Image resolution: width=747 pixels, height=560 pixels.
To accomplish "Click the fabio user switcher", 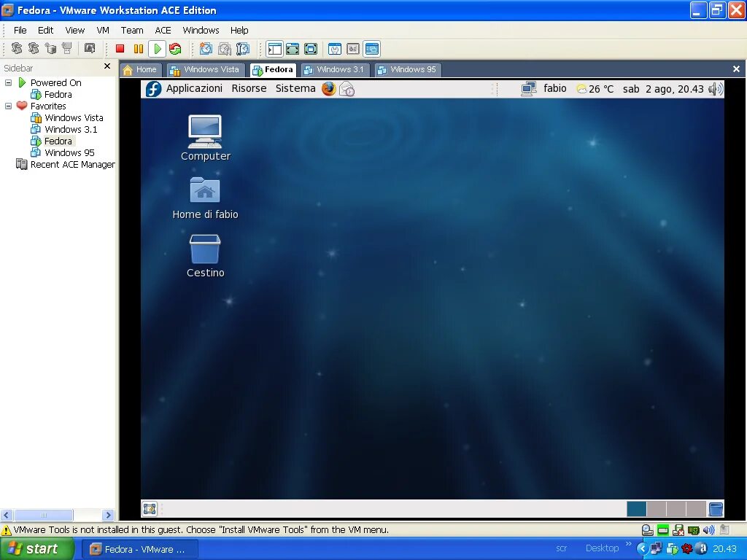I will click(x=555, y=88).
